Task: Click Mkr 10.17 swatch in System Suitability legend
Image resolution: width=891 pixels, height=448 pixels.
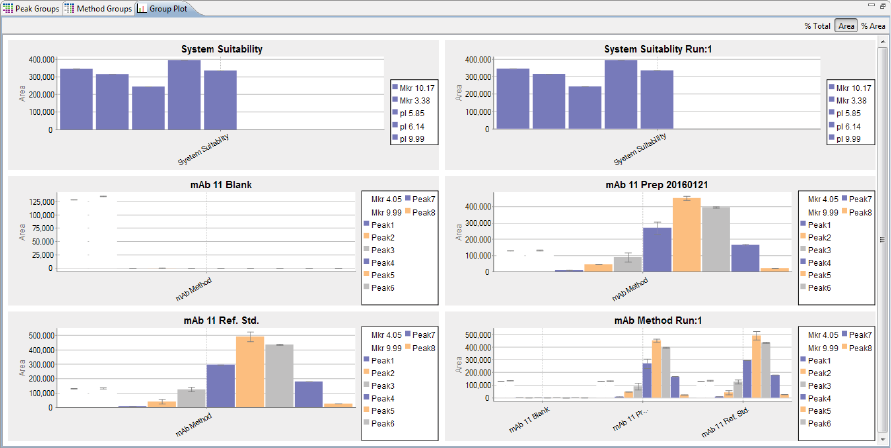Action: [x=395, y=88]
